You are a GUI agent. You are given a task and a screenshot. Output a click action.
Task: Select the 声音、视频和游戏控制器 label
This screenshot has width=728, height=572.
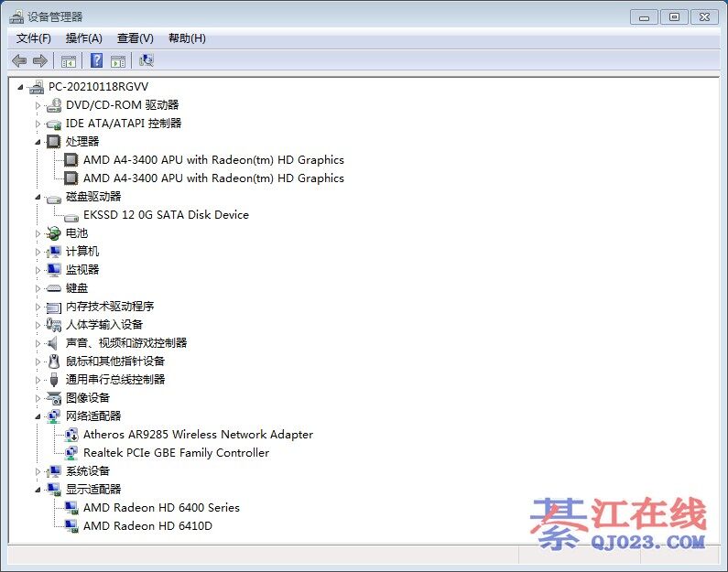pyautogui.click(x=126, y=343)
